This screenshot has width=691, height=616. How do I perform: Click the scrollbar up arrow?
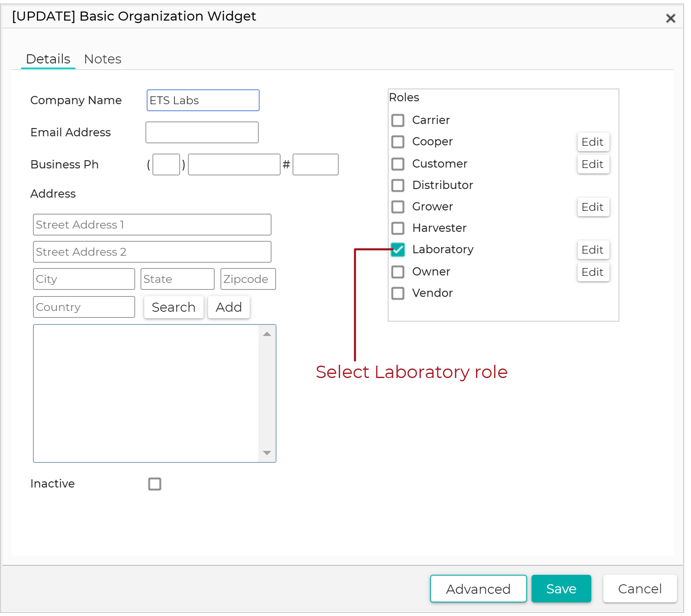pyautogui.click(x=267, y=334)
